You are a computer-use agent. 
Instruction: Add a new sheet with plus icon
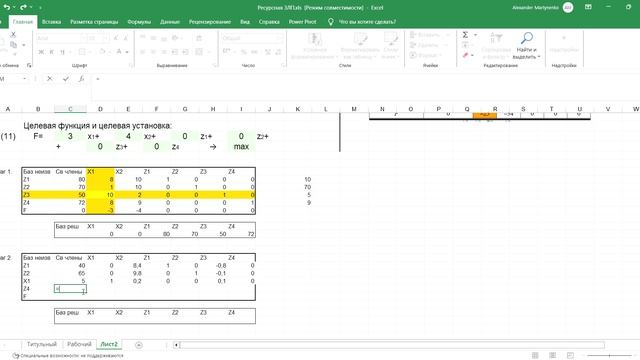click(x=139, y=345)
